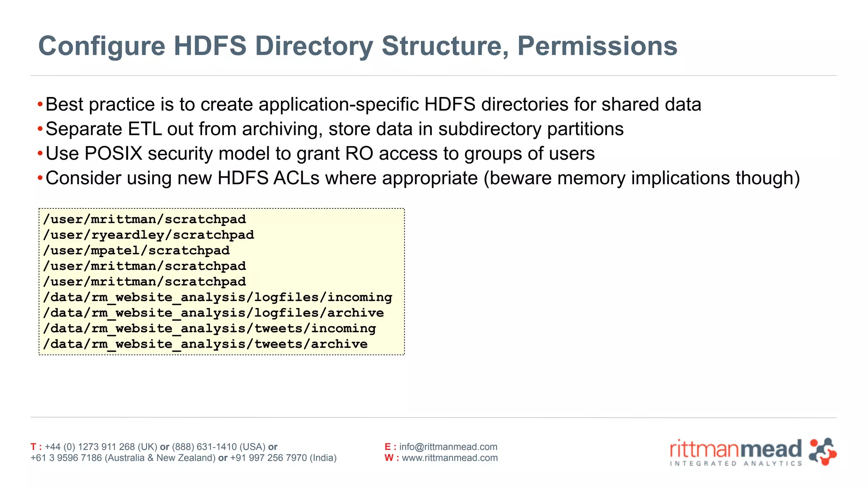Click the Australia & New Zealand phone number
The width and height of the screenshot is (868, 488).
tap(66, 458)
